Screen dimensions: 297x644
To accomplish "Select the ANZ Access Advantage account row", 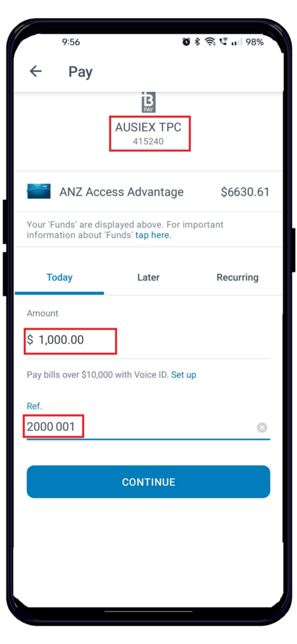I will coord(148,191).
